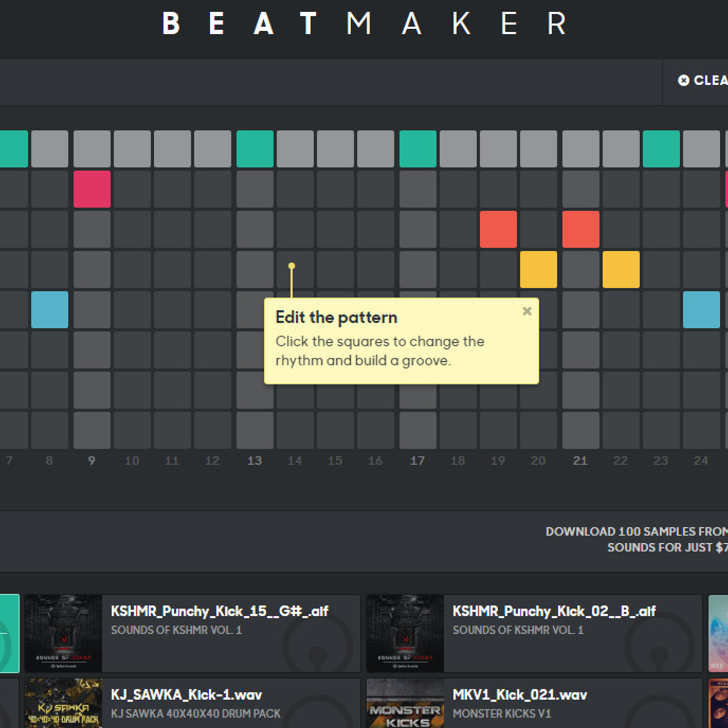728x728 pixels.
Task: Turn off the teal top-row square at step 17
Action: pyautogui.click(x=418, y=149)
